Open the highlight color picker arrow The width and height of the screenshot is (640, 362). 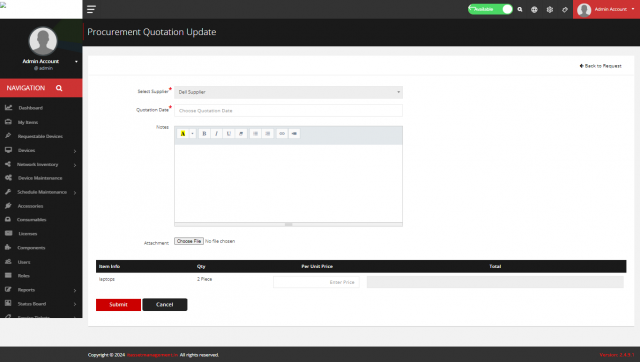(x=193, y=133)
